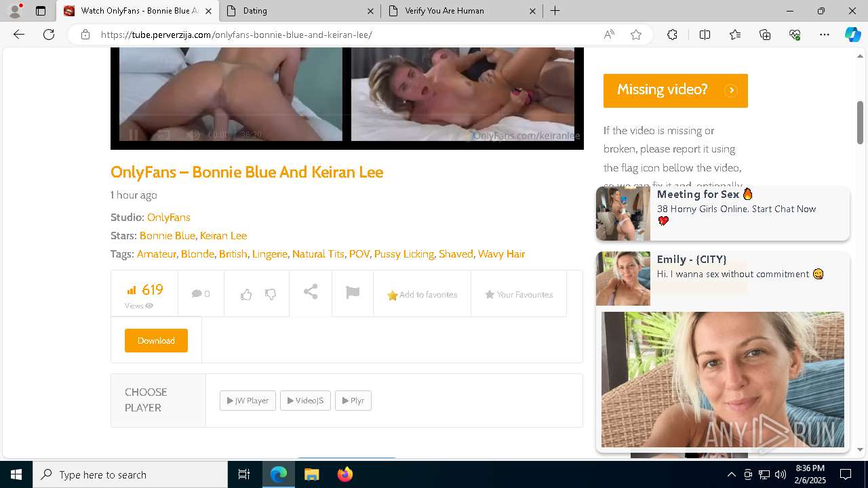Open the Meeting for Sex ad
The height and width of the screenshot is (488, 868).
(x=723, y=213)
